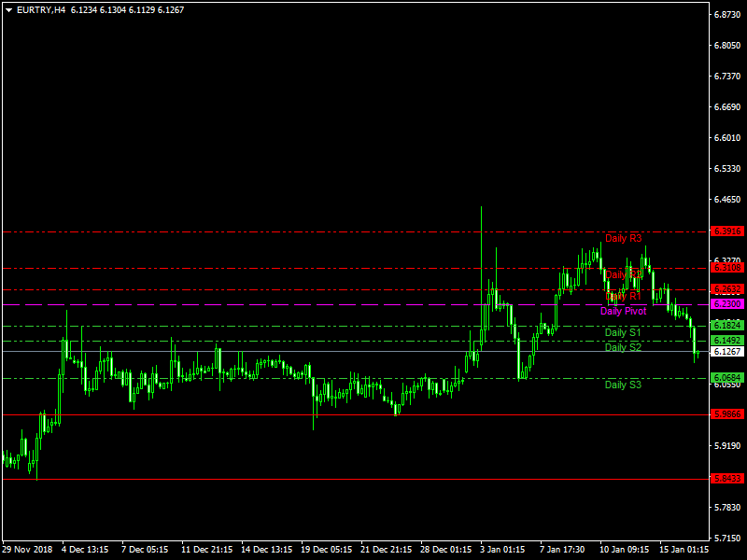Select the magenta 6.2300 pivot price tag
Screen dimensions: 747x560
pos(727,304)
